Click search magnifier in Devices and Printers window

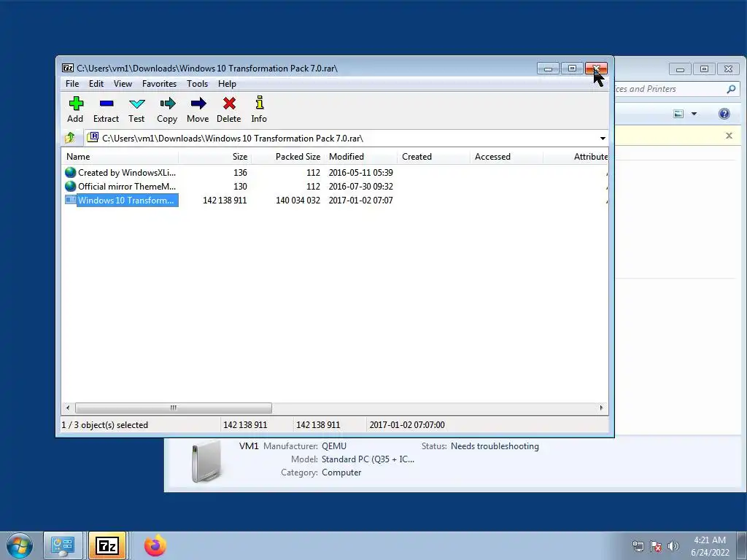point(731,88)
